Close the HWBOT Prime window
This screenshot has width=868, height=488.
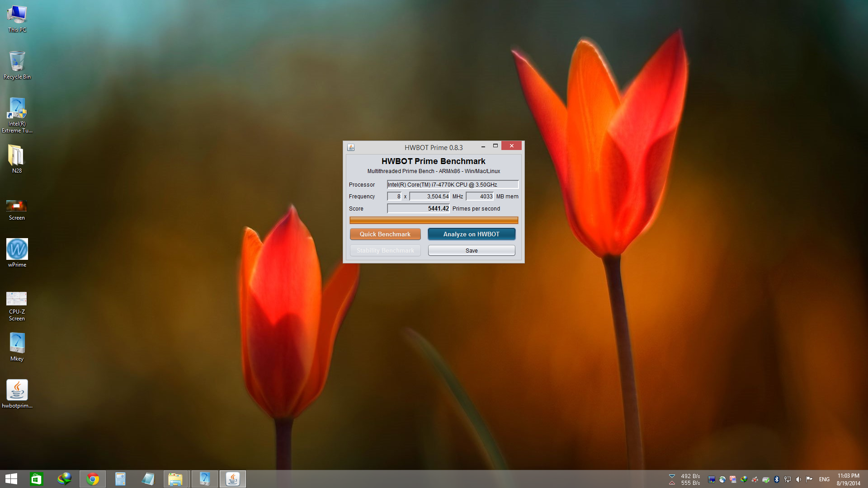[x=511, y=146]
